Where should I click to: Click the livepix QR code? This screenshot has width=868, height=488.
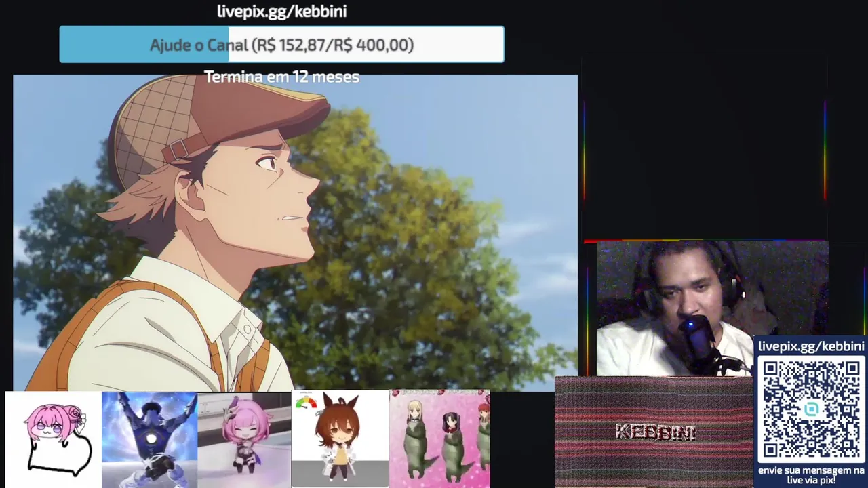[812, 409]
